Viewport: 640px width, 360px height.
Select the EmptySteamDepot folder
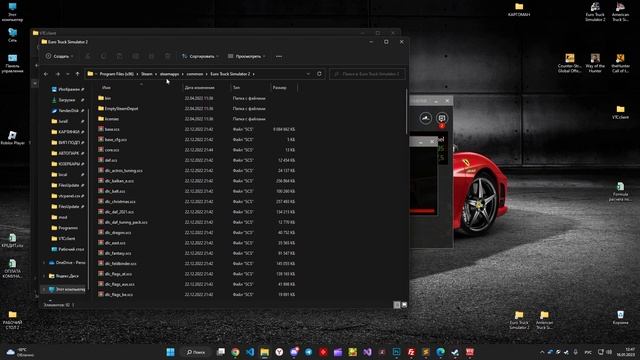point(118,109)
